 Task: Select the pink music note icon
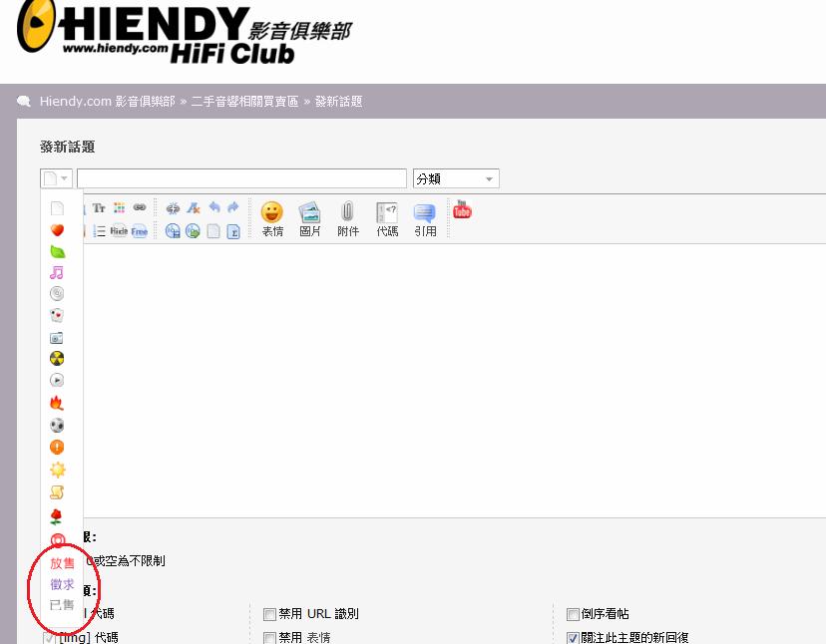tap(57, 272)
